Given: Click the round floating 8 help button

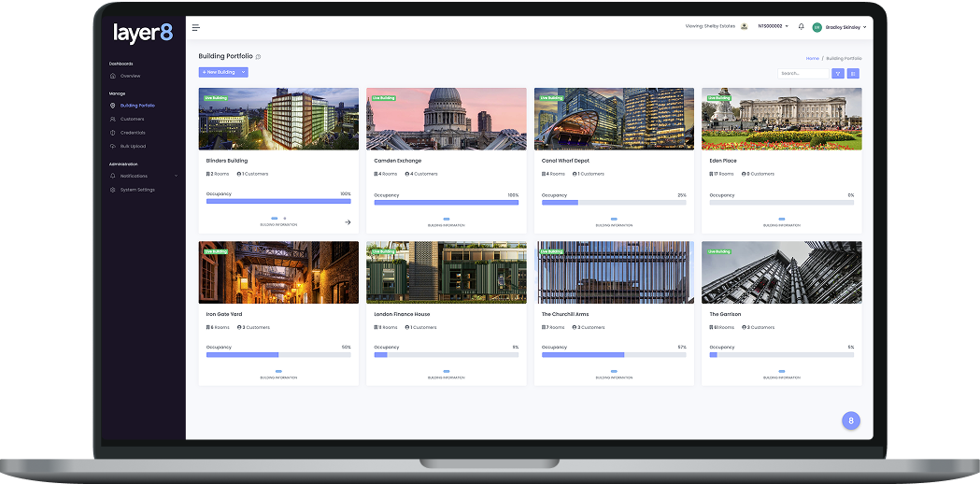Looking at the screenshot, I should [850, 420].
